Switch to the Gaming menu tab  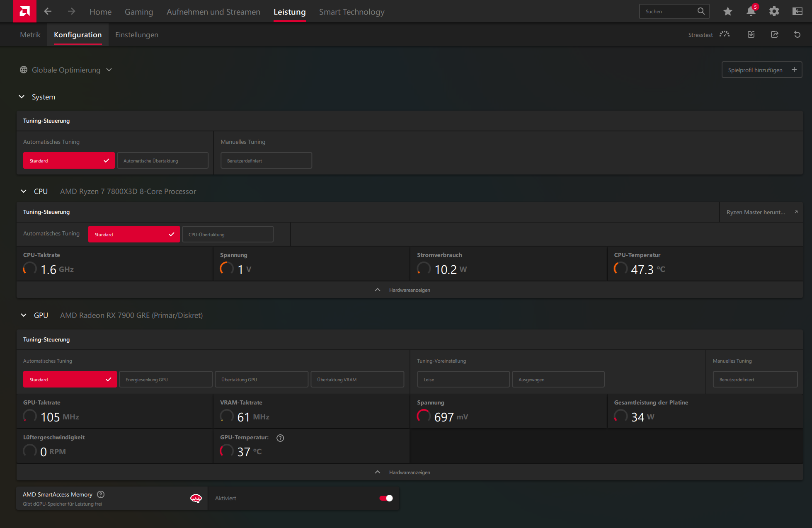coord(139,12)
